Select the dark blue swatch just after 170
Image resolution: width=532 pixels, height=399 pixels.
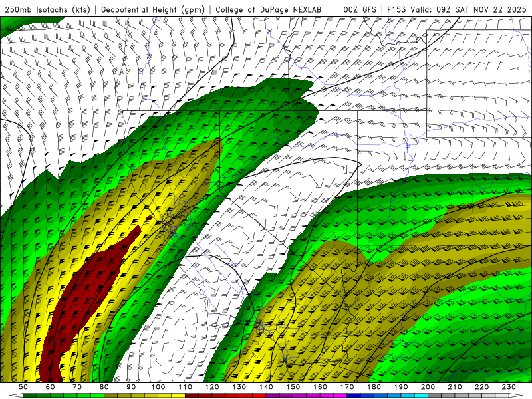pyautogui.click(x=354, y=396)
